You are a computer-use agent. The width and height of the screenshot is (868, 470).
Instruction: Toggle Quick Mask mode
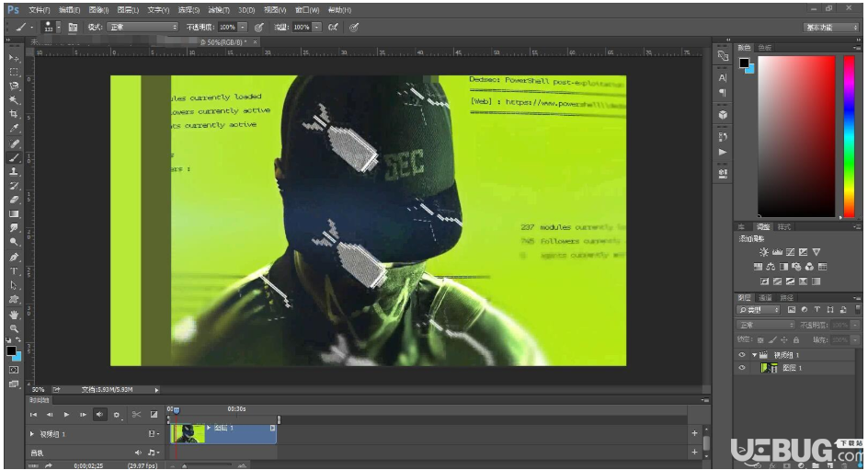(x=14, y=370)
